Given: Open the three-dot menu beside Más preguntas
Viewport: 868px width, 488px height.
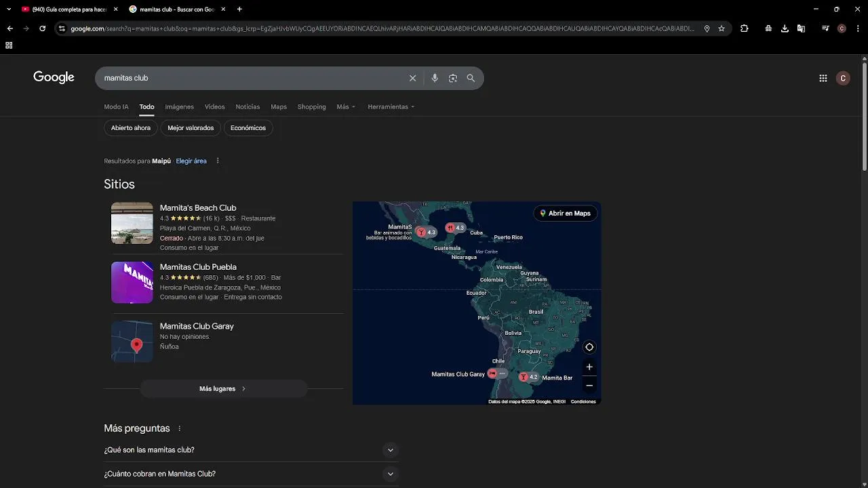Looking at the screenshot, I should (x=180, y=428).
